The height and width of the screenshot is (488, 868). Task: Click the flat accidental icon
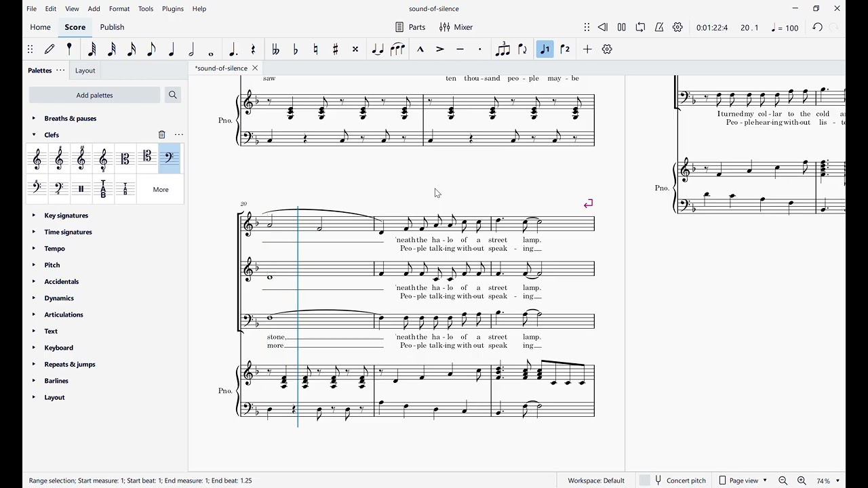coord(296,49)
